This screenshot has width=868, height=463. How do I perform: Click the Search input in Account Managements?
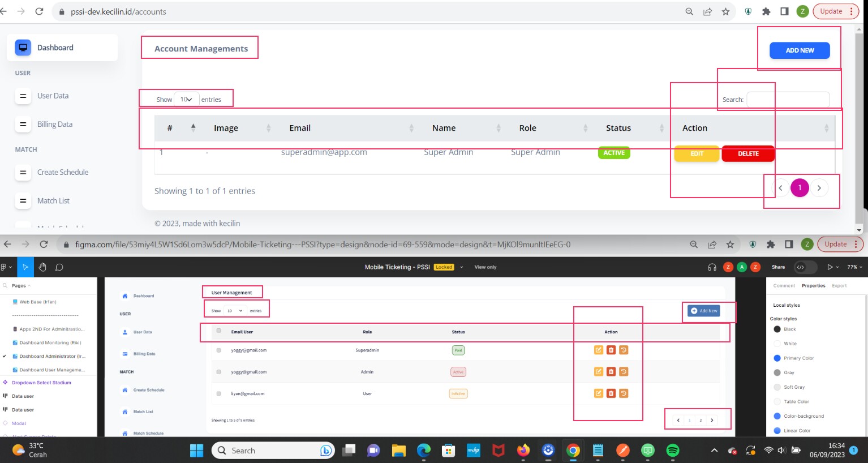[788, 99]
